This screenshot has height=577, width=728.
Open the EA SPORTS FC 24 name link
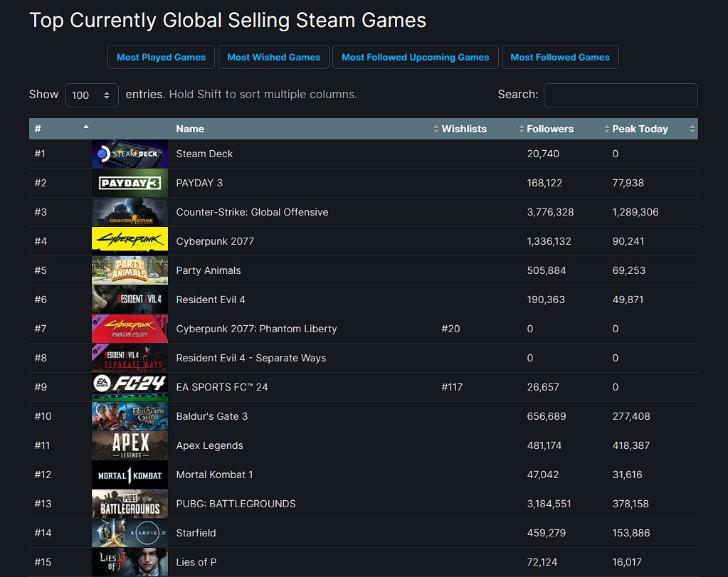click(222, 387)
